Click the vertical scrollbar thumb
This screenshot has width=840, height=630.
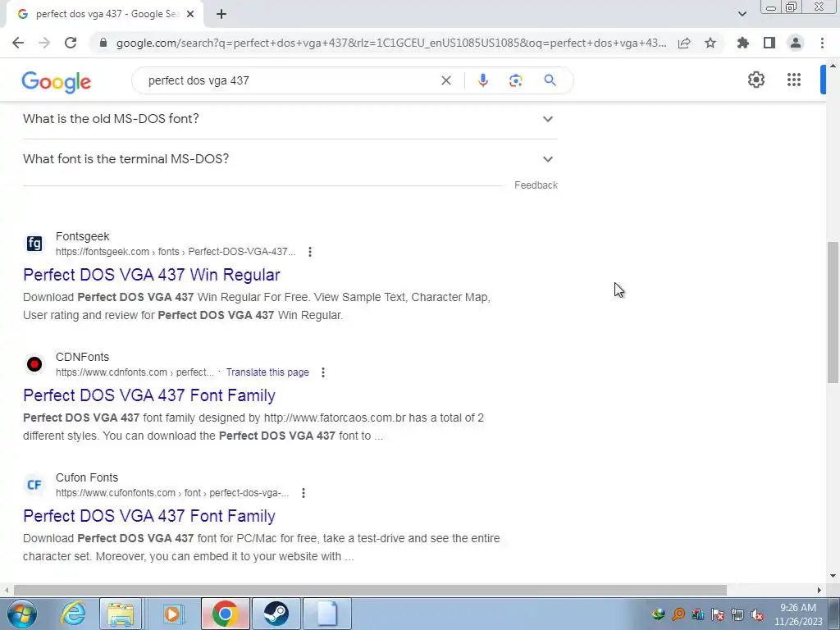click(833, 313)
